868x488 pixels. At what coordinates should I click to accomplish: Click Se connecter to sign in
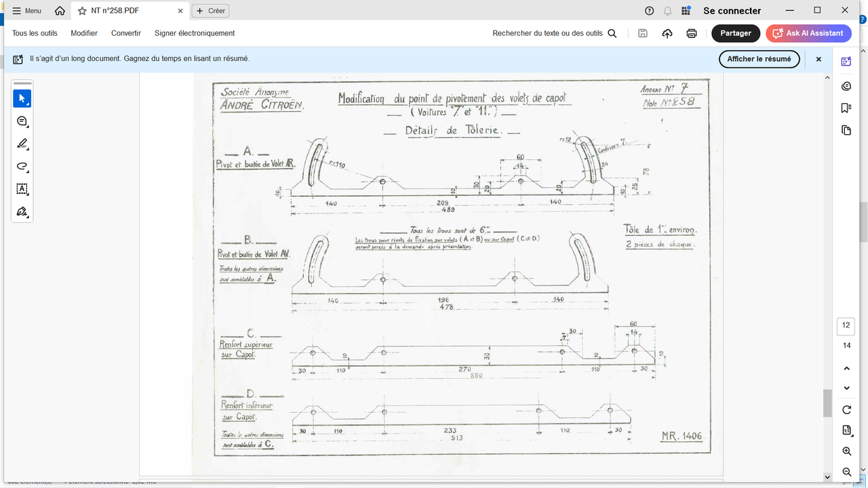732,11
